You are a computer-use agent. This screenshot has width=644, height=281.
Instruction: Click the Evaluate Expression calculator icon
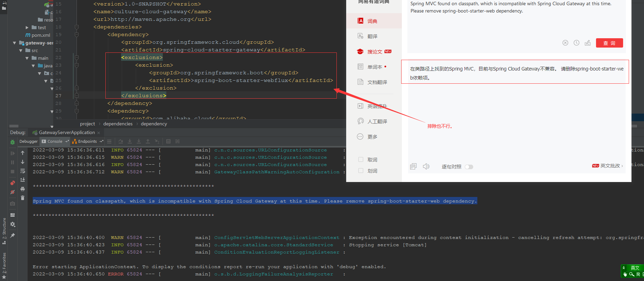tap(168, 141)
